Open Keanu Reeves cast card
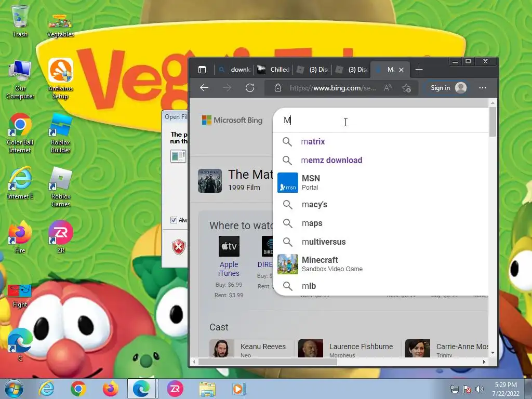 (251, 349)
